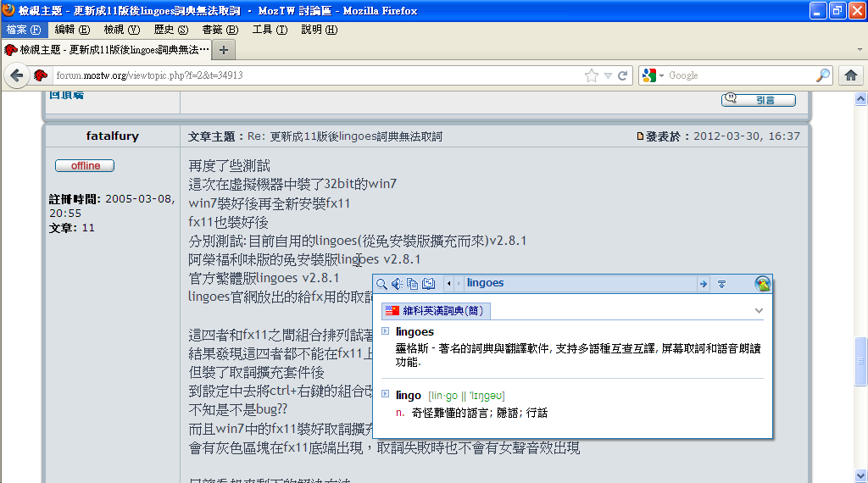Click the address bar URL field

point(317,75)
